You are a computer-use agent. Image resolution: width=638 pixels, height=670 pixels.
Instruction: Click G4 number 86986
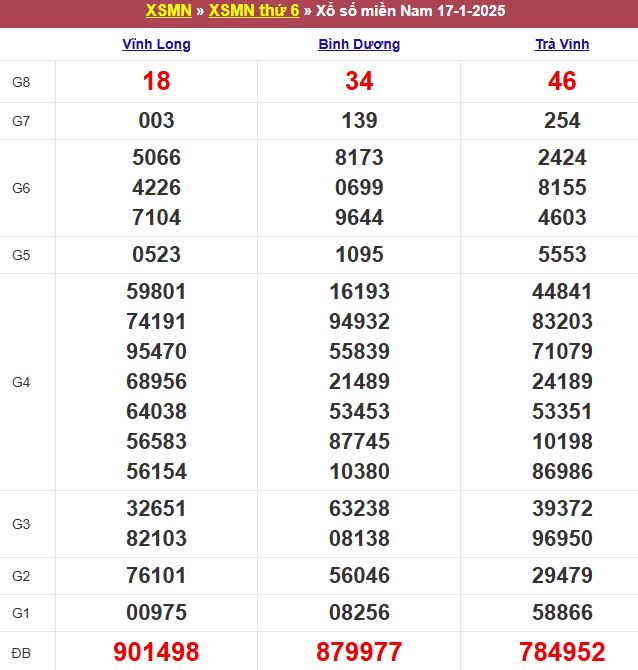(x=562, y=471)
